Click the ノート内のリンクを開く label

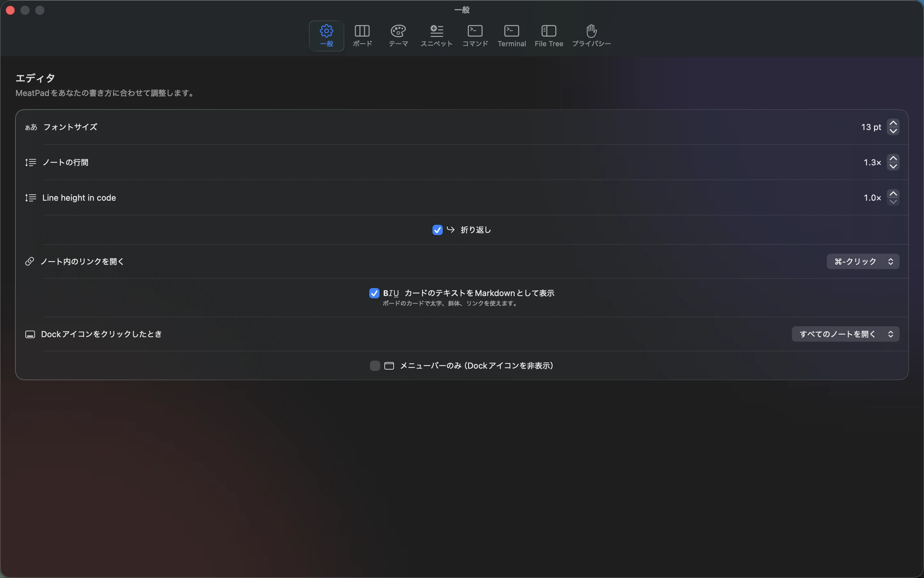(x=82, y=261)
